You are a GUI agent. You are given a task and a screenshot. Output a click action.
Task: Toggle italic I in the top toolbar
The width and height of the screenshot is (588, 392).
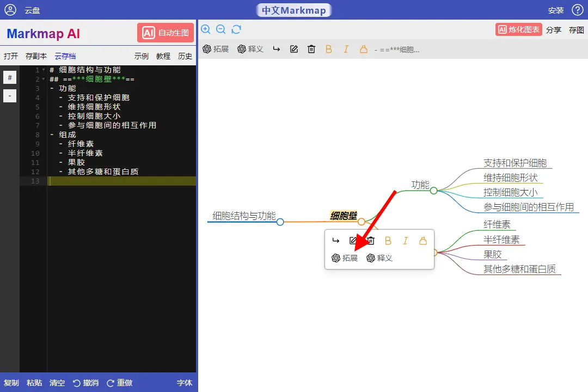pyautogui.click(x=346, y=49)
